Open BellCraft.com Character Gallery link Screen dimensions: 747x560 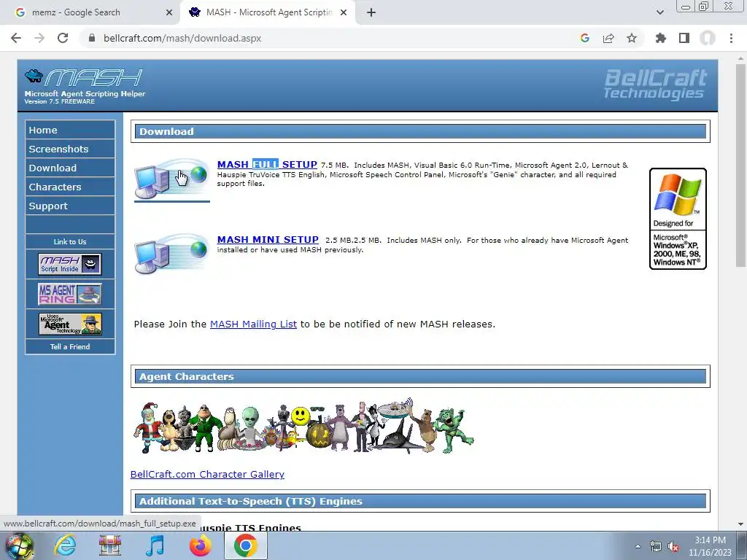207,474
